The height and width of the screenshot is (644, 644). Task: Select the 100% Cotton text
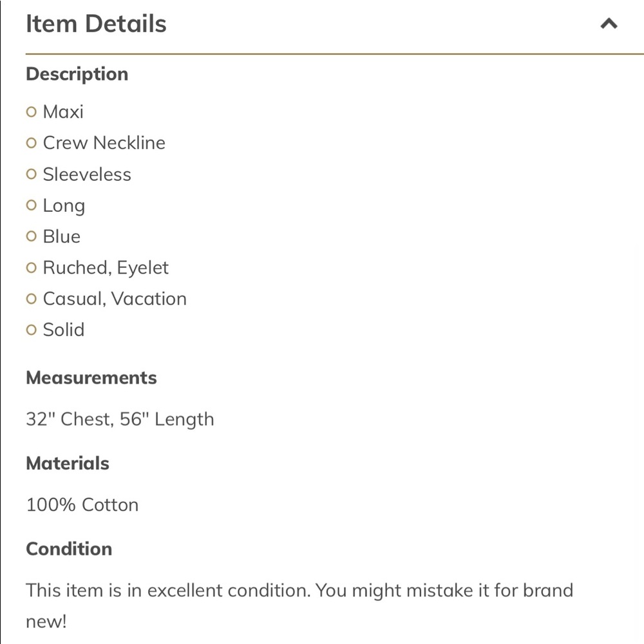coord(82,505)
